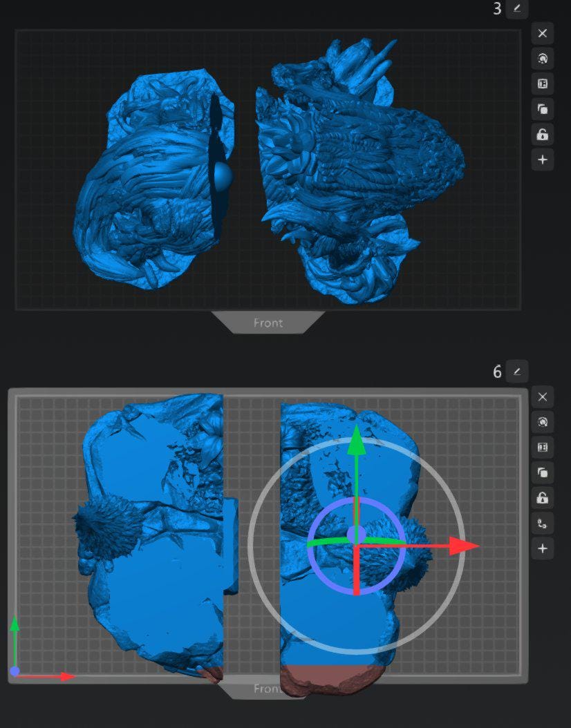The width and height of the screenshot is (571, 728).
Task: Click the green Y-axis arrow of the gizmo
Action: [x=356, y=439]
